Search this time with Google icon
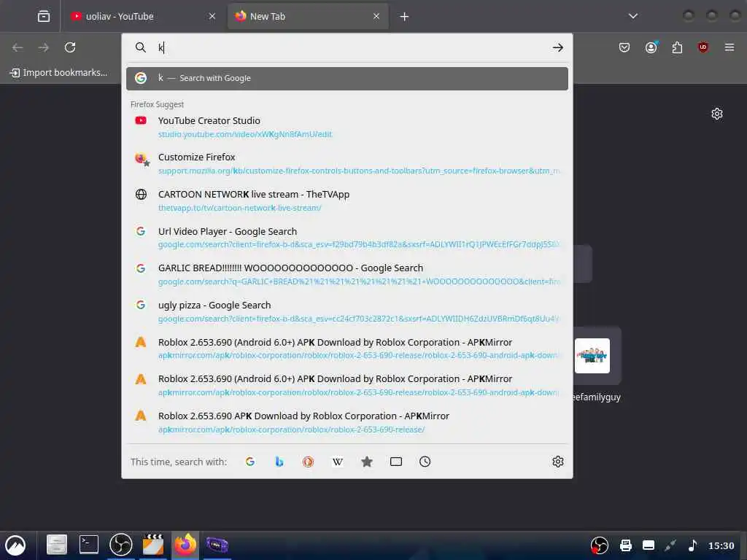 pos(250,462)
